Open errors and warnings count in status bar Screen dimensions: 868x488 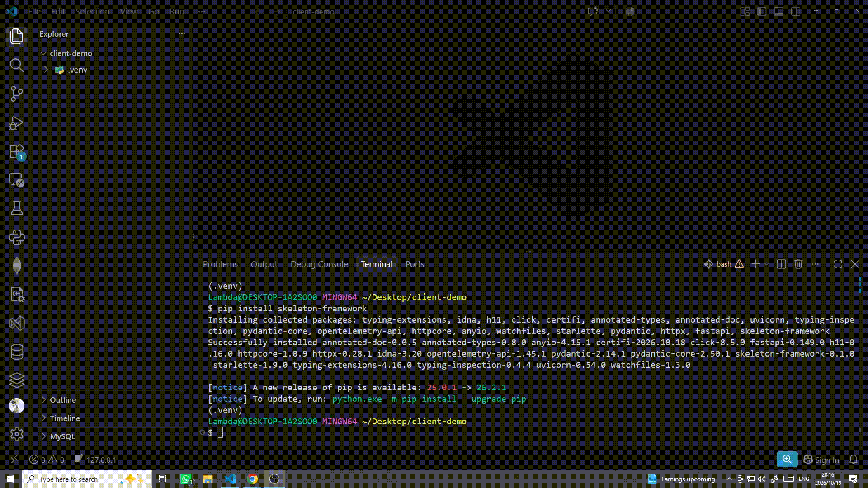[x=47, y=460]
